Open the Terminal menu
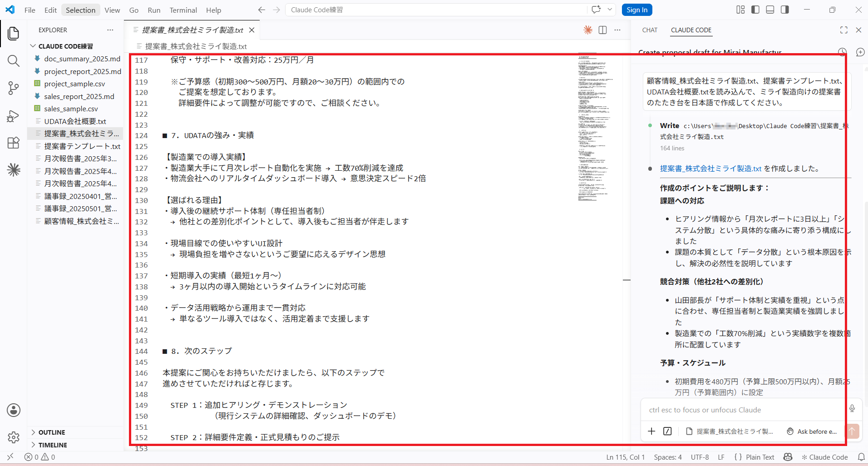Viewport: 868px width, 466px height. pos(183,10)
